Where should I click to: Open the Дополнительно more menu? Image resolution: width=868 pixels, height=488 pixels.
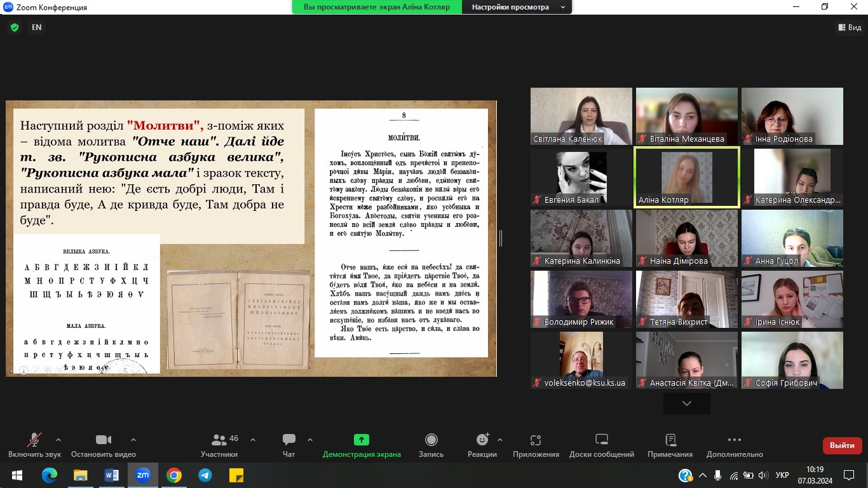tap(734, 440)
